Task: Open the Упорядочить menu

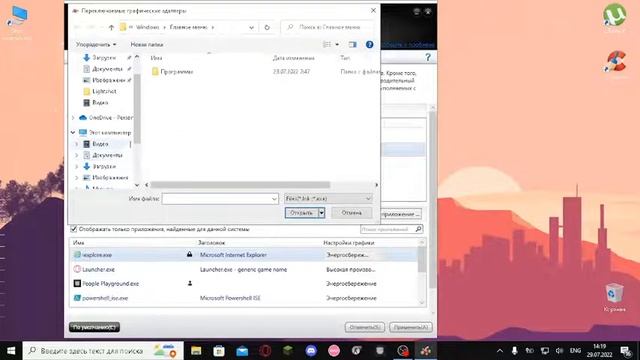Action: (96, 44)
